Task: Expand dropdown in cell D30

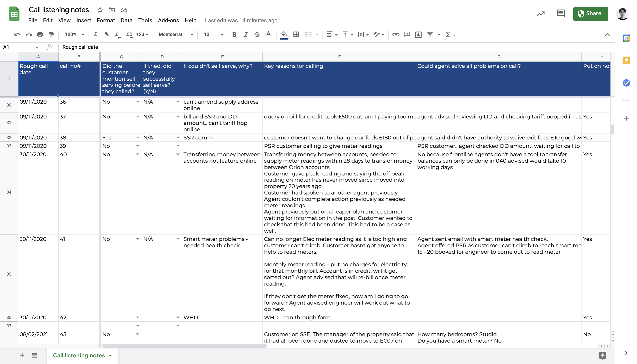Action: [178, 101]
